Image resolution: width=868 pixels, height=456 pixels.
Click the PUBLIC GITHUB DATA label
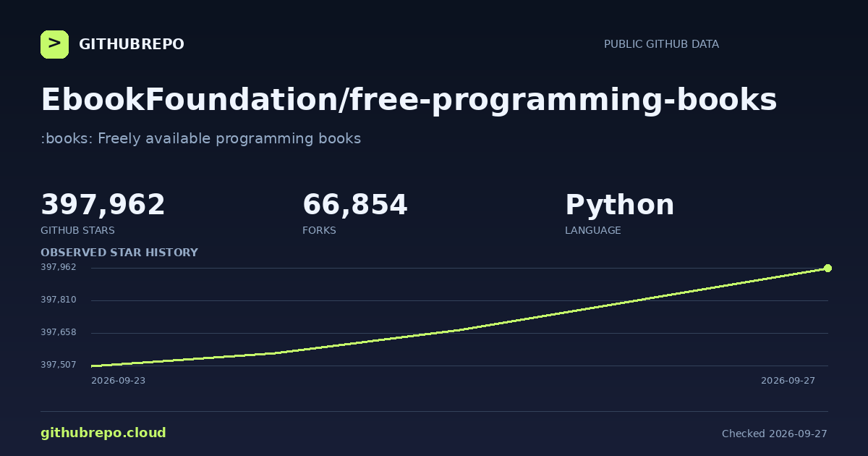[661, 44]
